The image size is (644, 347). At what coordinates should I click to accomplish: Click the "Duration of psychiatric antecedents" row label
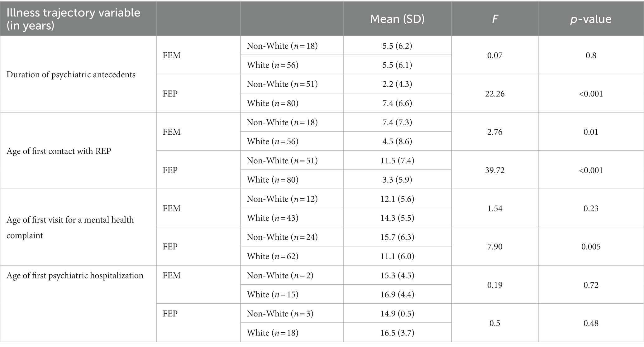click(x=71, y=75)
